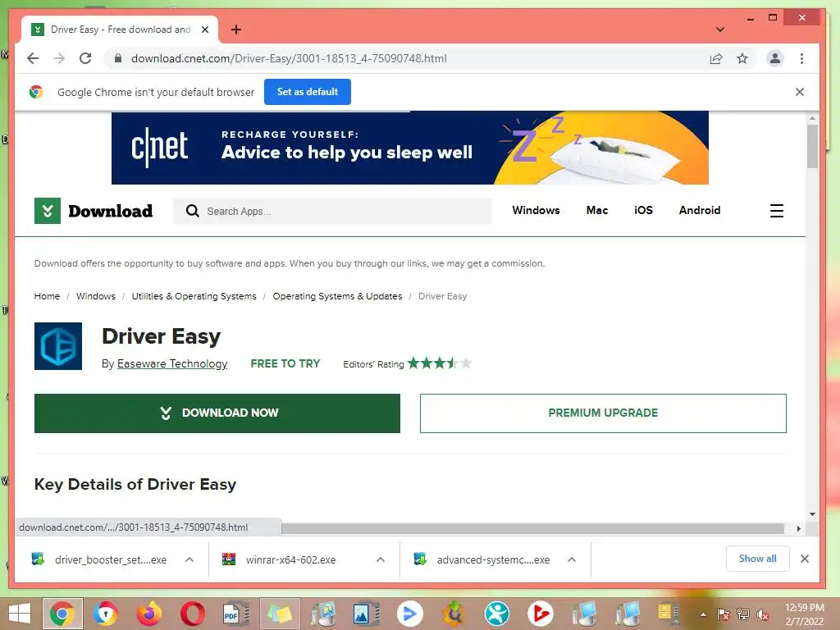This screenshot has width=840, height=630.
Task: Go to Windows breadcrumb link
Action: pyautogui.click(x=96, y=296)
